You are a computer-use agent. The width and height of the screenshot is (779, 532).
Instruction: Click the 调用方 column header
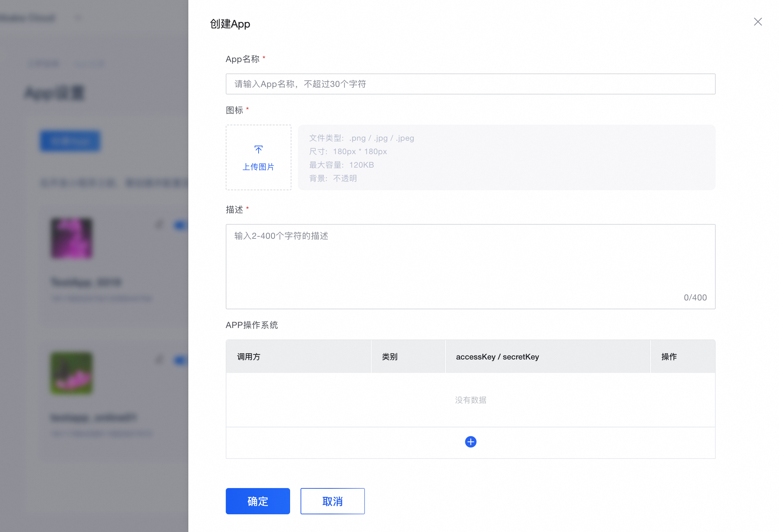click(249, 357)
